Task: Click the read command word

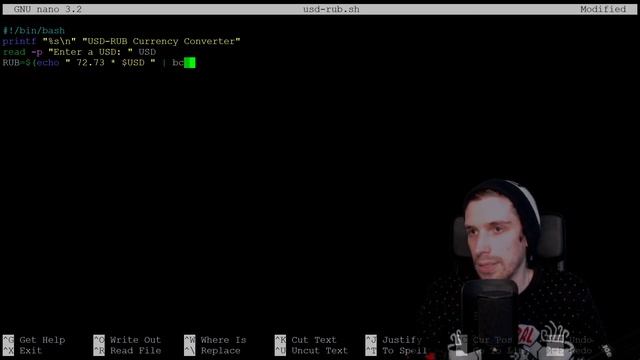Action: (14, 52)
